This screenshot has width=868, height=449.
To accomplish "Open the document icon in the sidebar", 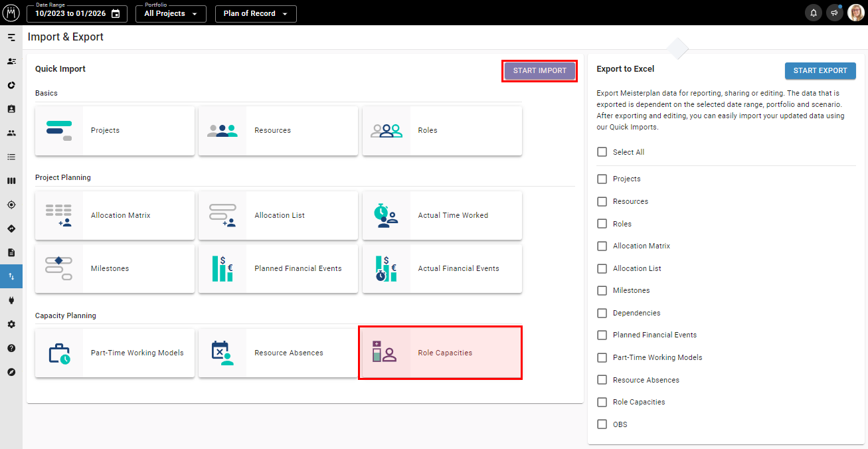I will [x=11, y=252].
